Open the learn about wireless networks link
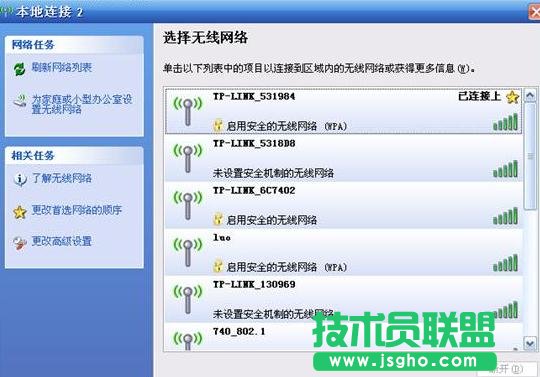The image size is (540, 377). tap(62, 178)
